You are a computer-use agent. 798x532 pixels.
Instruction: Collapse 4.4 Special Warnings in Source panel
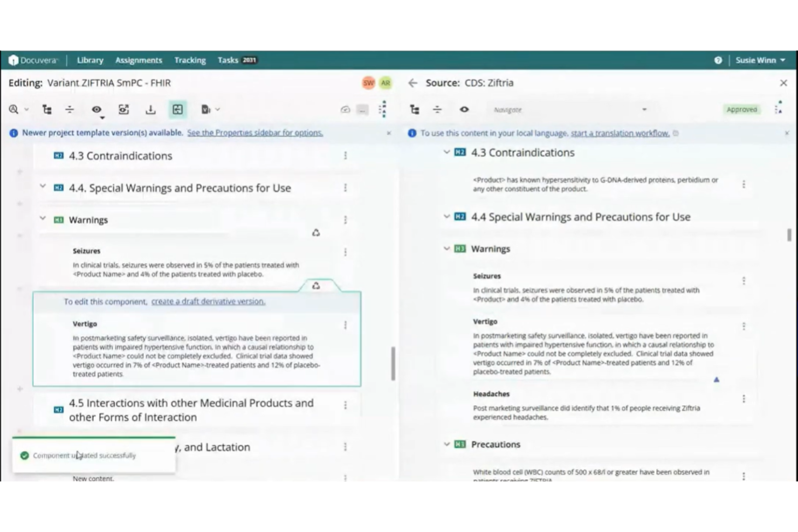point(446,216)
